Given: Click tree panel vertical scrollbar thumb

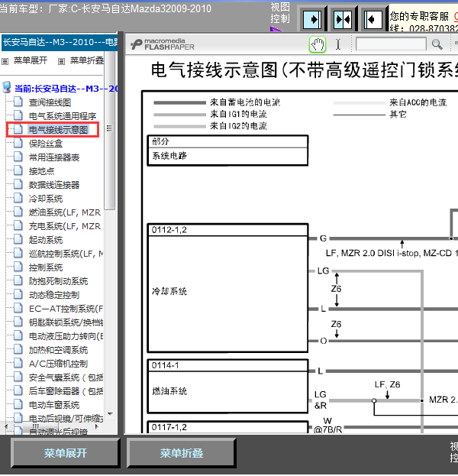Looking at the screenshot, I should tap(110, 129).
